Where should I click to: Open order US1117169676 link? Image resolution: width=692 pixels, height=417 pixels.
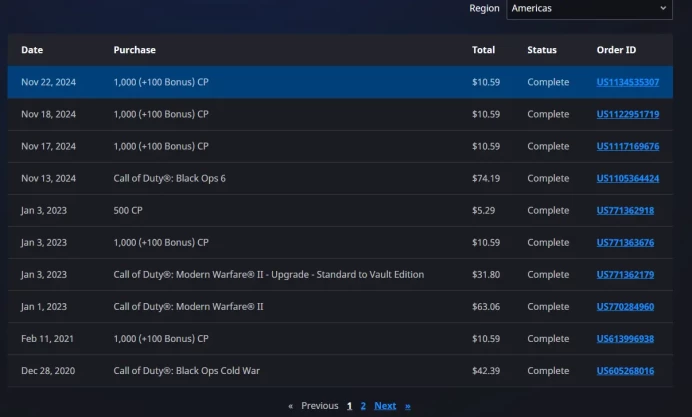[x=628, y=146]
